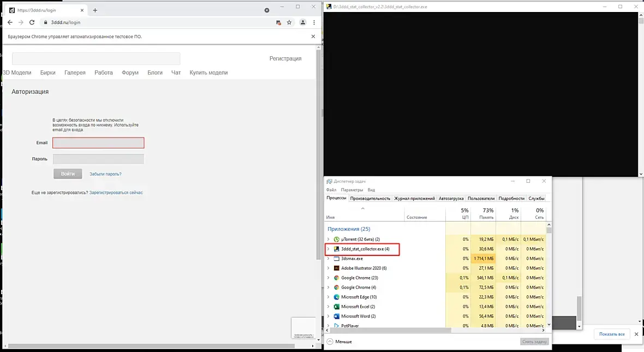Click the Task Manager title bar icon

(x=330, y=181)
